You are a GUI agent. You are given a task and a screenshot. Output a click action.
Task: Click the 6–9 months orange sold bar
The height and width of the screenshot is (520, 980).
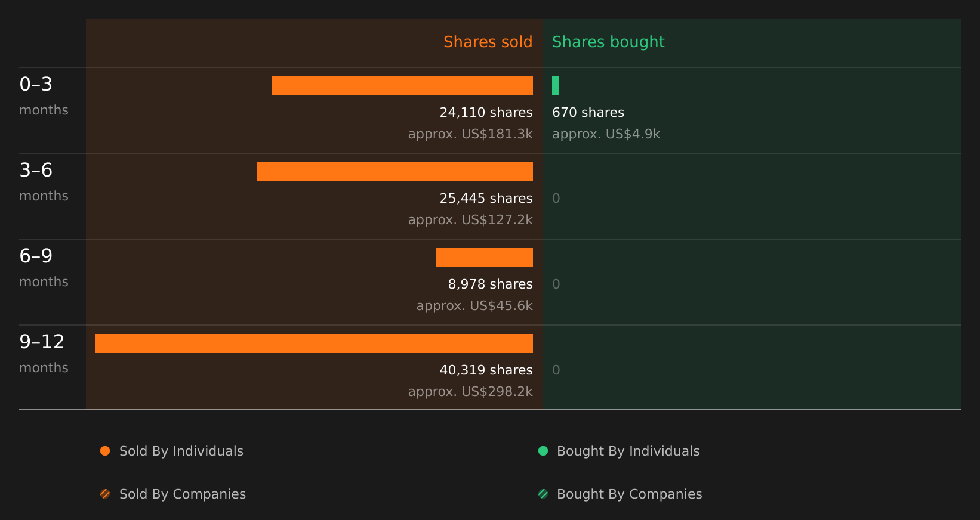coord(484,258)
